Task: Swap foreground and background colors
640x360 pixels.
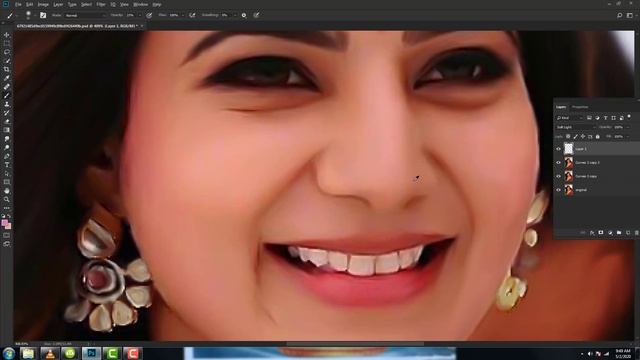Action: click(9, 216)
